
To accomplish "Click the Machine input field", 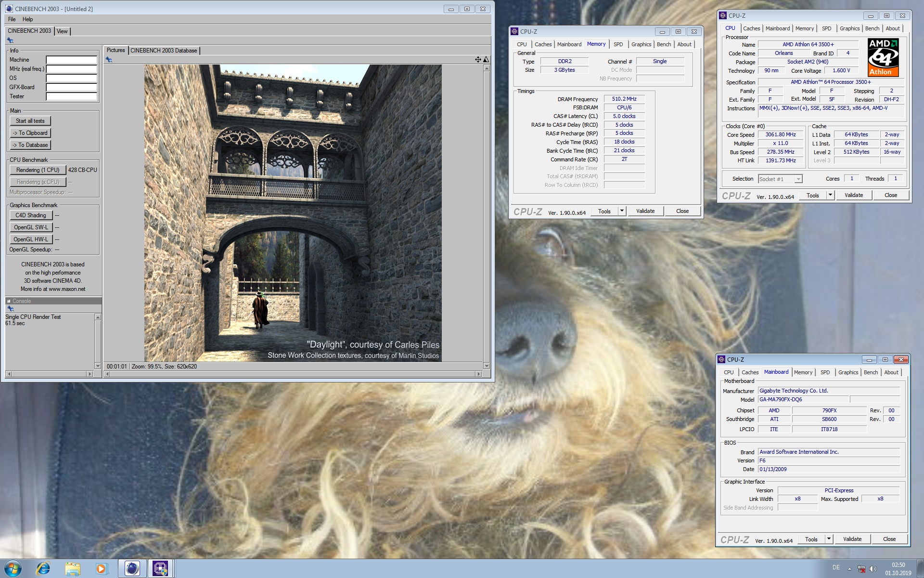I will pyautogui.click(x=71, y=60).
